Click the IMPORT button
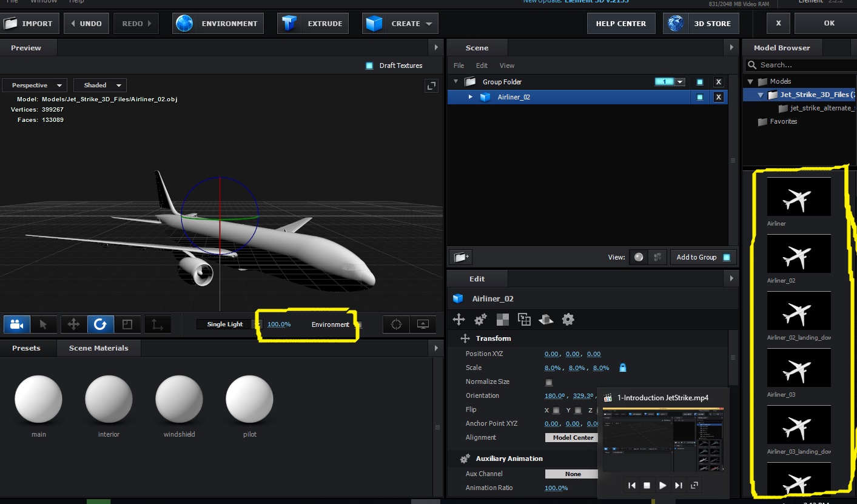The image size is (857, 504). 30,24
